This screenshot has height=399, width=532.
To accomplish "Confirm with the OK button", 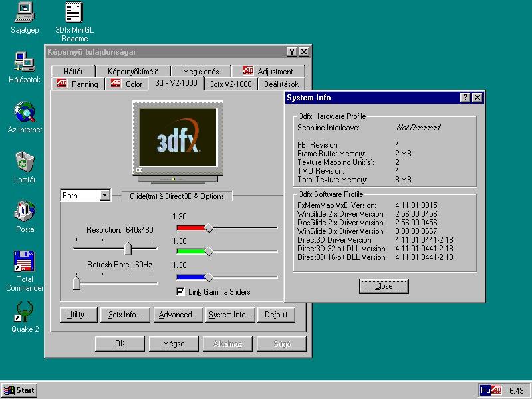I will click(x=120, y=344).
